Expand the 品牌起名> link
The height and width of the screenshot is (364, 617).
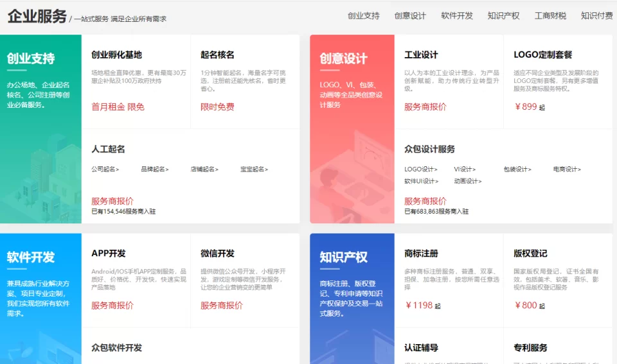pyautogui.click(x=155, y=169)
